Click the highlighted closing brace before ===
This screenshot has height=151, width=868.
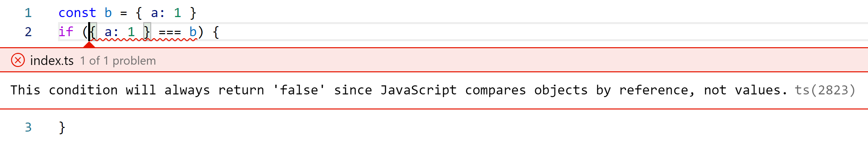pos(147,32)
